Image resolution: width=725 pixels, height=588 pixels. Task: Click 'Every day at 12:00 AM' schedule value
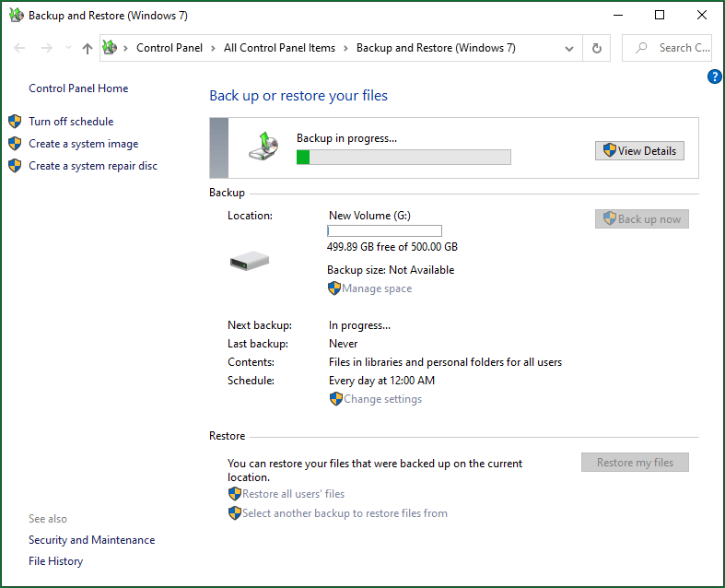(381, 381)
